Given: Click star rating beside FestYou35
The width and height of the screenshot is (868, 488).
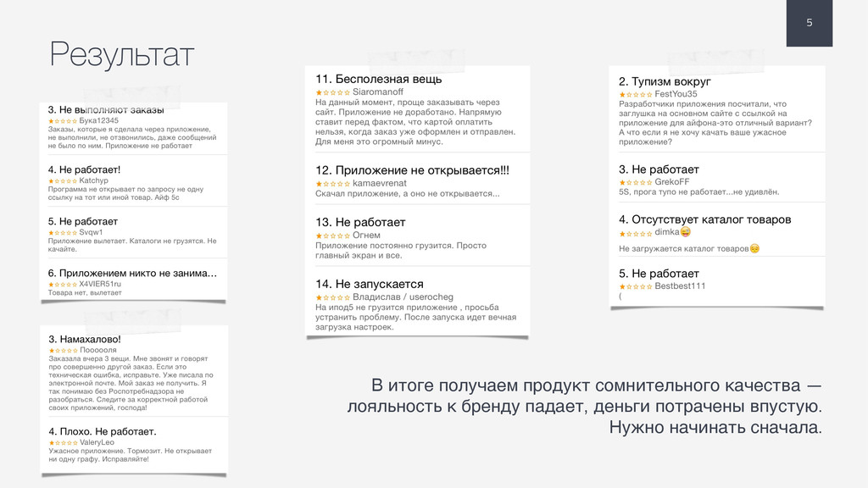Looking at the screenshot, I should pyautogui.click(x=636, y=95).
